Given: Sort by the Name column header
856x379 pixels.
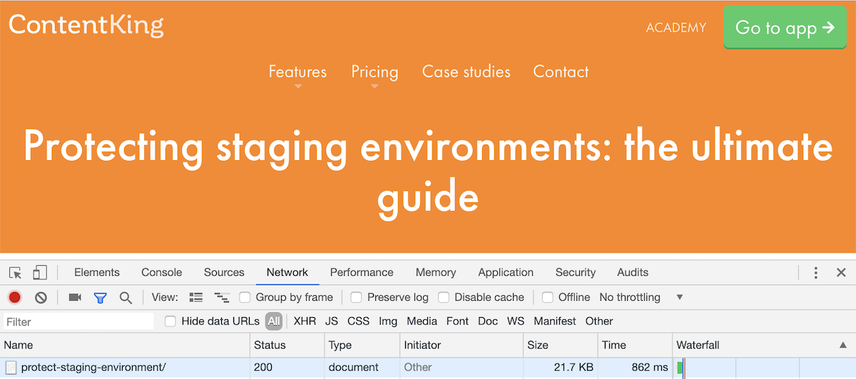Looking at the screenshot, I should pos(126,345).
